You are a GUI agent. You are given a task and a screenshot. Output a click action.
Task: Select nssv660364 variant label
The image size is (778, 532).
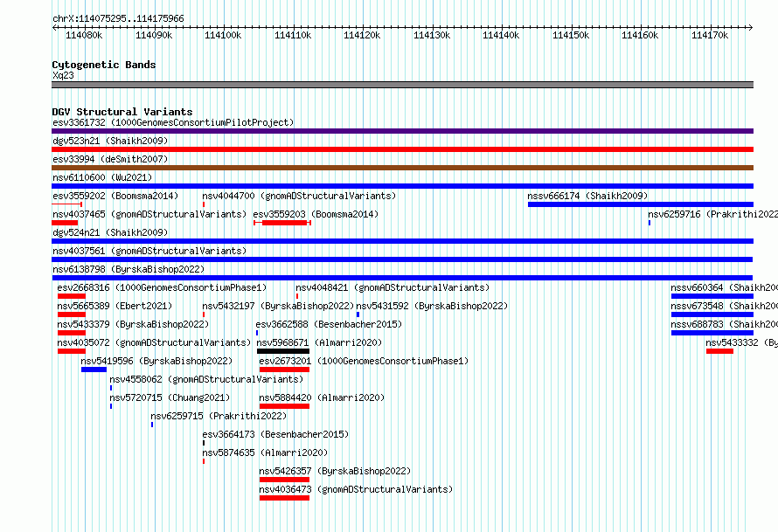(x=724, y=287)
